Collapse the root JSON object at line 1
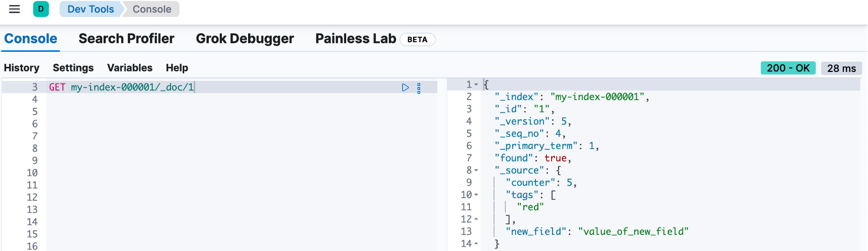868x251 pixels. 477,85
